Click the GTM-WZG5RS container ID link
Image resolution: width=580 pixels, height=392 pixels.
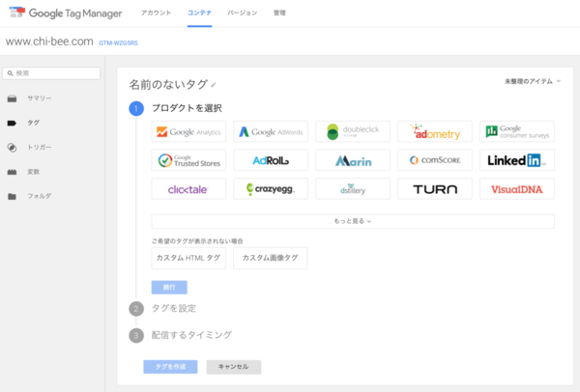point(118,43)
